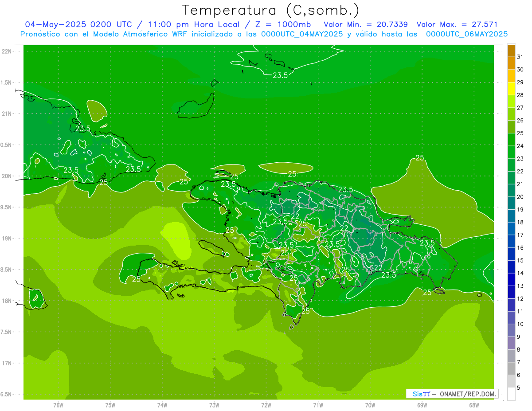Click 'Valor Max. = 27.571' value
Image resolution: width=532 pixels, height=411 pixels.
(457, 24)
